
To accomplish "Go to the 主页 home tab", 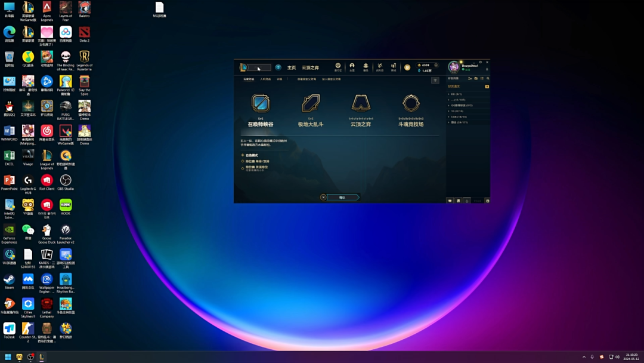I will tap(292, 67).
